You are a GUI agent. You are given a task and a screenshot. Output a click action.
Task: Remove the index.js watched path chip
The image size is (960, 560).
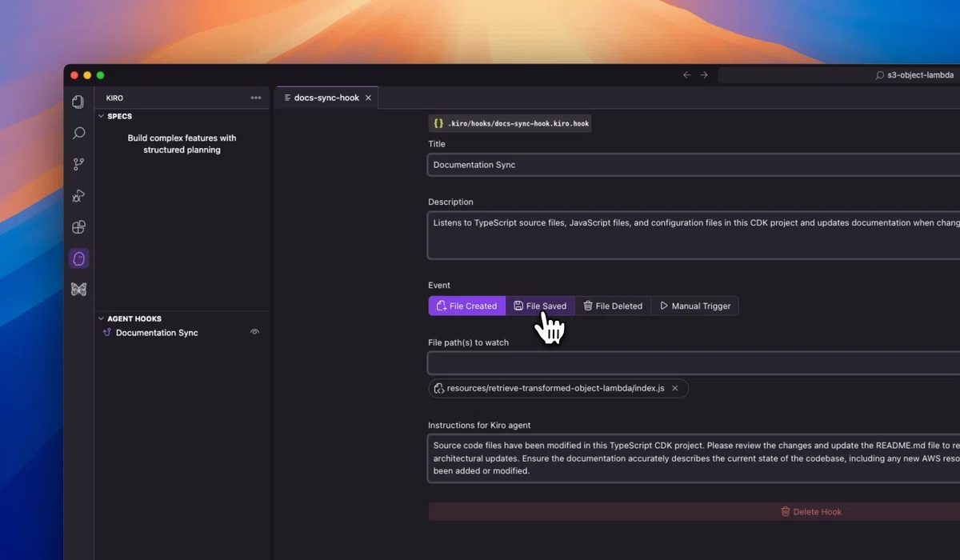pos(674,388)
